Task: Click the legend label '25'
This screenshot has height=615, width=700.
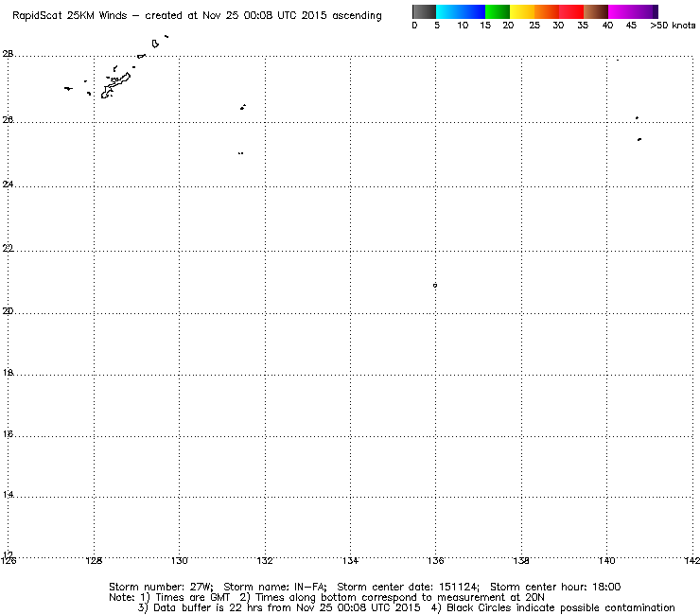Action: tap(534, 26)
